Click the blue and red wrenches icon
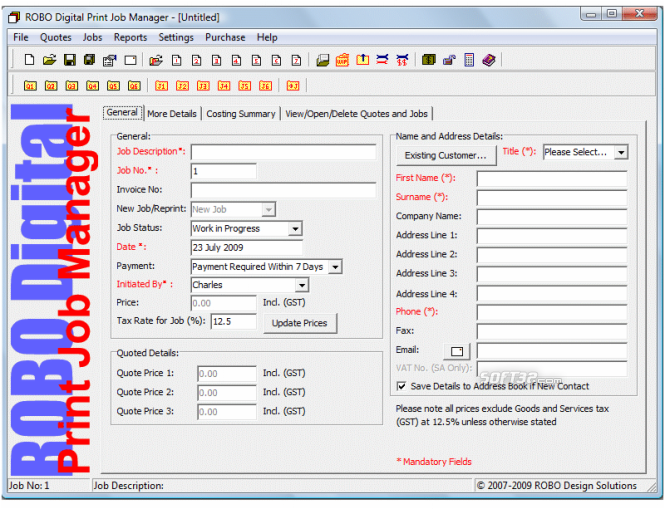Screen dimensions: 665x509 pos(382,60)
